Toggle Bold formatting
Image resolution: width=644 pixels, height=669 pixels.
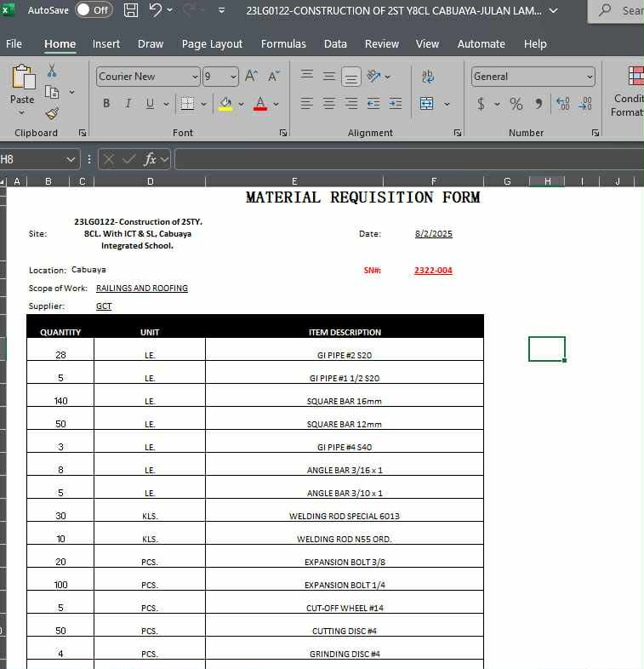106,104
